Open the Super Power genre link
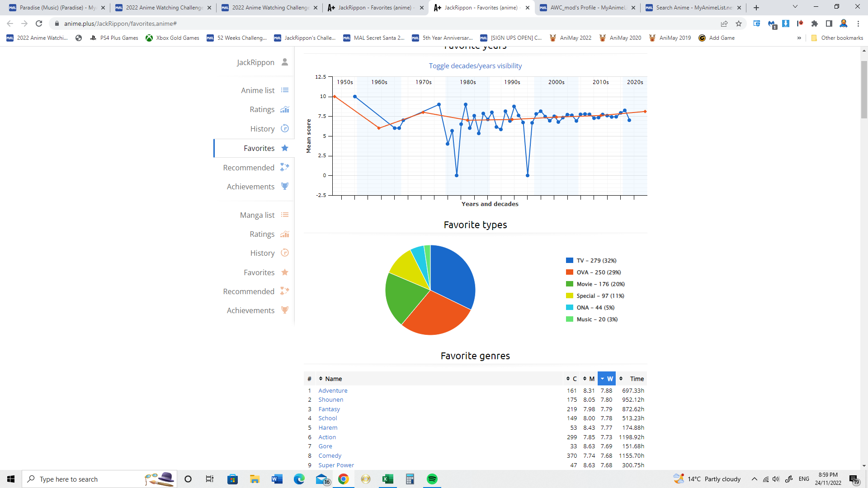868x488 pixels. [x=336, y=465]
